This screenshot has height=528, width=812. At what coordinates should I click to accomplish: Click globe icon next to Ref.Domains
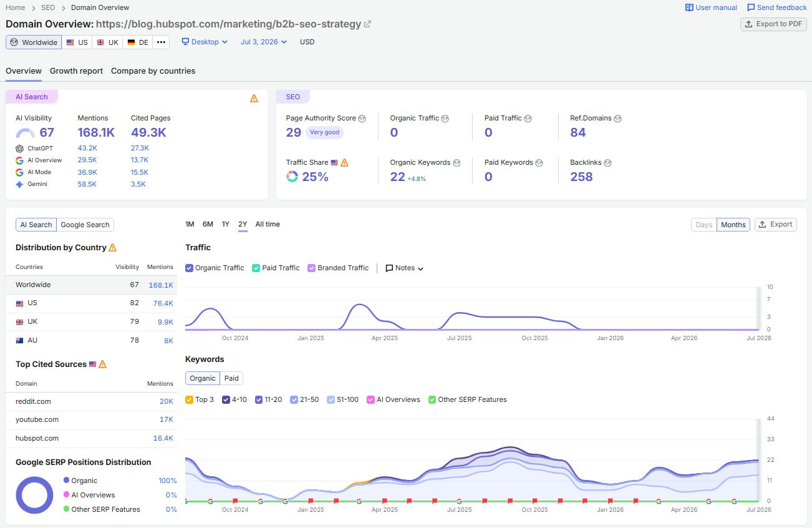(x=617, y=119)
